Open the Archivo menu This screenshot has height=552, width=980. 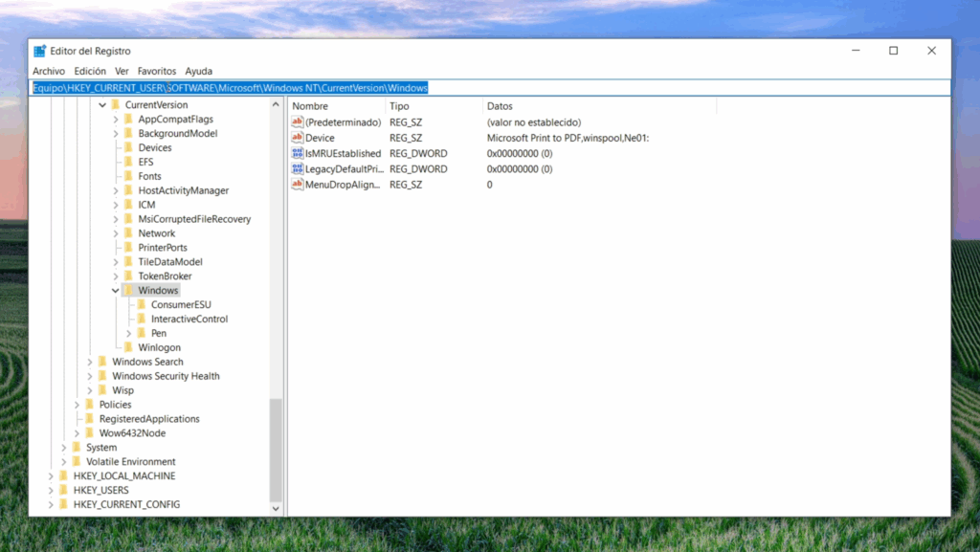(x=49, y=71)
